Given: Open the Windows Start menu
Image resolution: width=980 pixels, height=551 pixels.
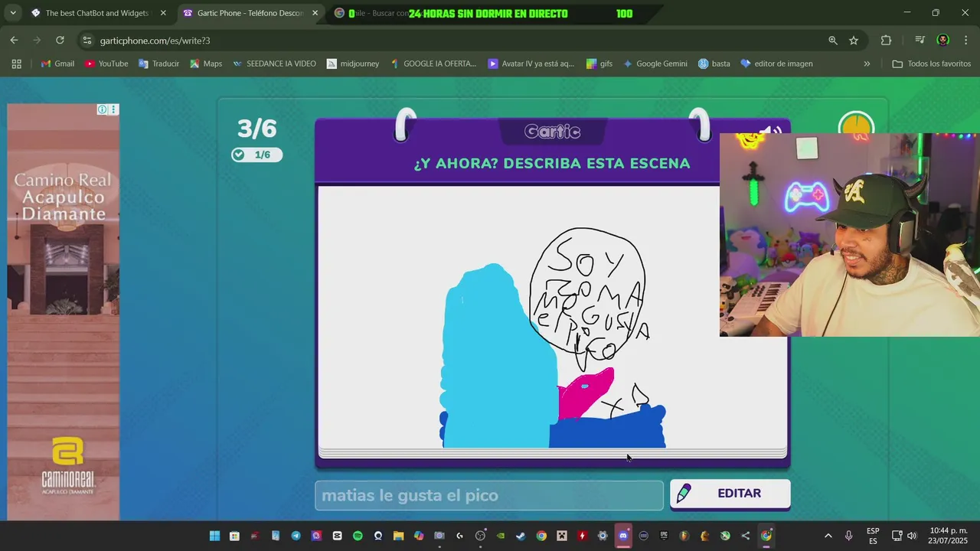Looking at the screenshot, I should 214,536.
